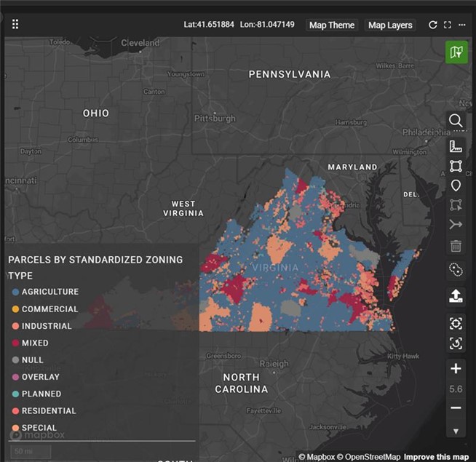The height and width of the screenshot is (462, 476).
Task: Open the Map Layers menu
Action: [x=390, y=25]
